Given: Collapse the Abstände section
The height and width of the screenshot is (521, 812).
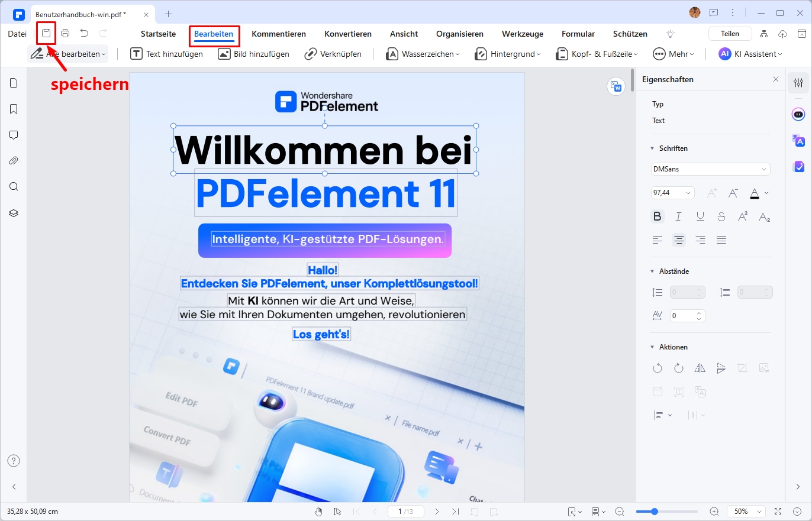Looking at the screenshot, I should (653, 271).
